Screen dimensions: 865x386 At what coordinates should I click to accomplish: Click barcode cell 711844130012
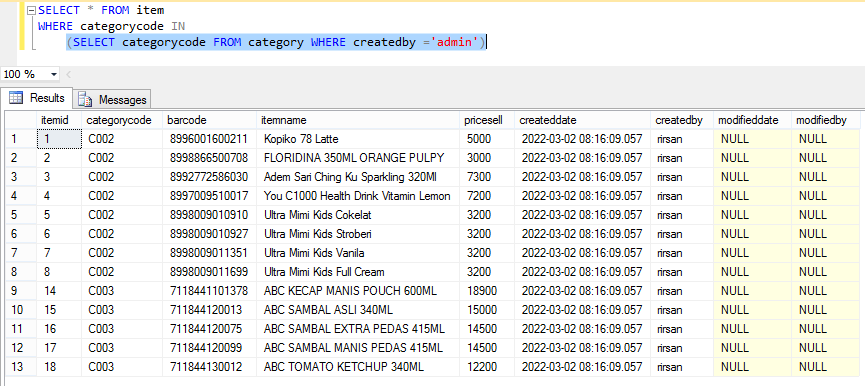210,367
